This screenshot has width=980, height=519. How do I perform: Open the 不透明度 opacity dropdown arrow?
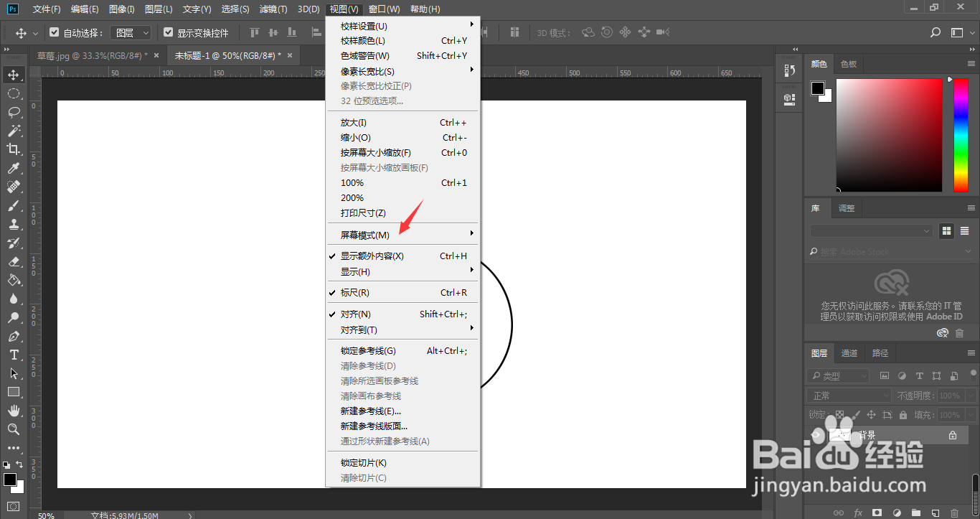pos(970,396)
